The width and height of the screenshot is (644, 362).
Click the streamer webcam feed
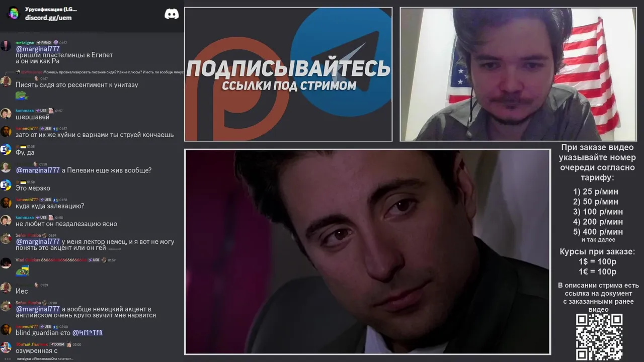(518, 74)
